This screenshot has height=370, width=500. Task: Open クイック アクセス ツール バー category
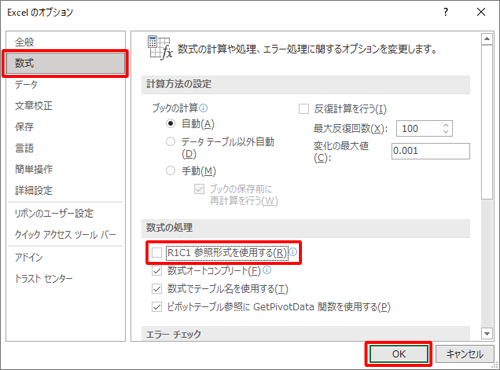[x=65, y=235]
